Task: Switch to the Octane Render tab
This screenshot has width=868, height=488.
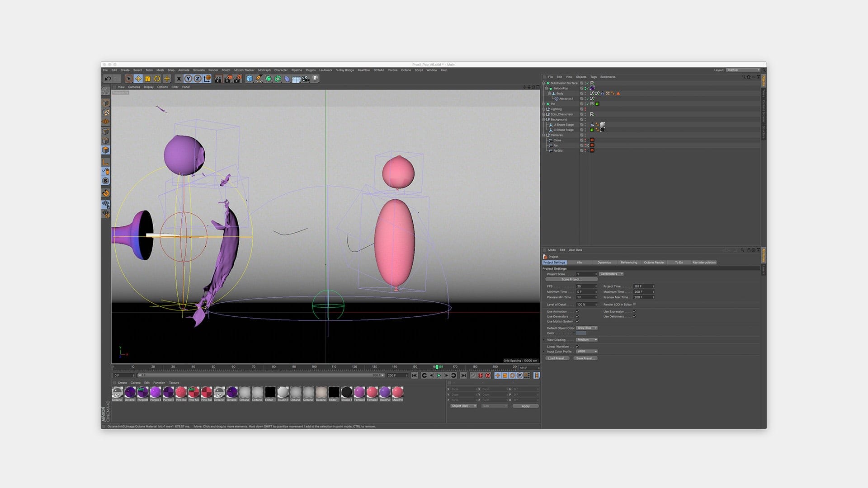Action: click(654, 263)
